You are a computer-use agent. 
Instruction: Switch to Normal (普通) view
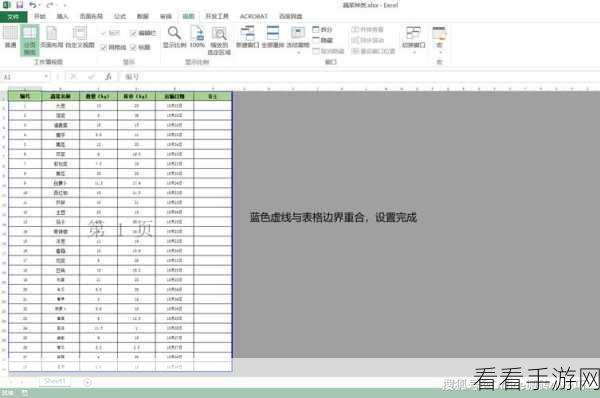(10, 37)
